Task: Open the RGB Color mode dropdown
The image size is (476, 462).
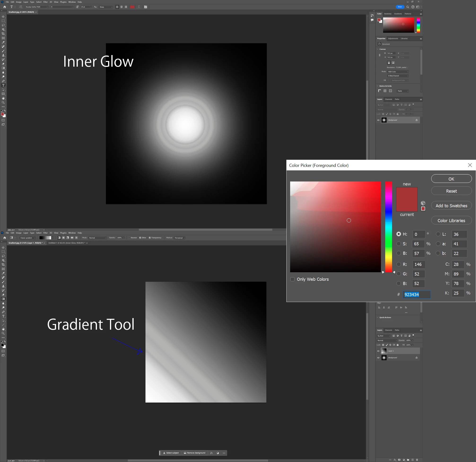Action: click(398, 72)
